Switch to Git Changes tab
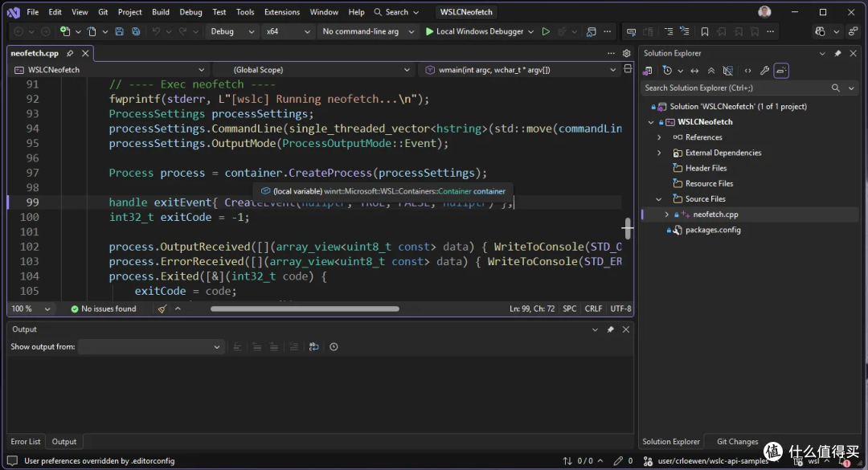The image size is (868, 470). click(x=737, y=442)
